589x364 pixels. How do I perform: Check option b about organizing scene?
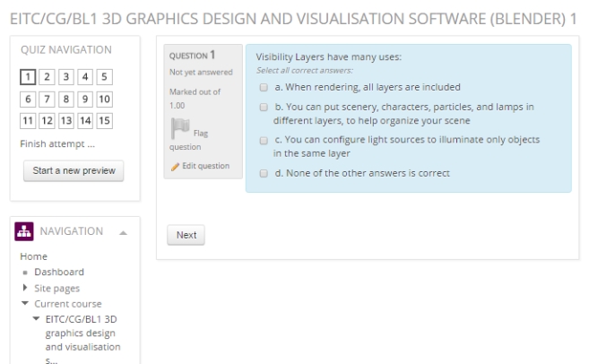pyautogui.click(x=264, y=106)
